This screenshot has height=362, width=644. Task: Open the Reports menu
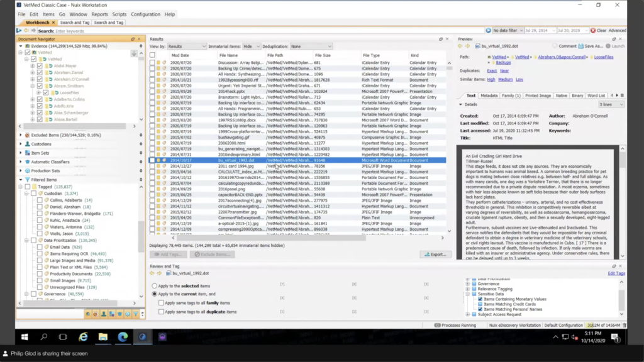[99, 14]
